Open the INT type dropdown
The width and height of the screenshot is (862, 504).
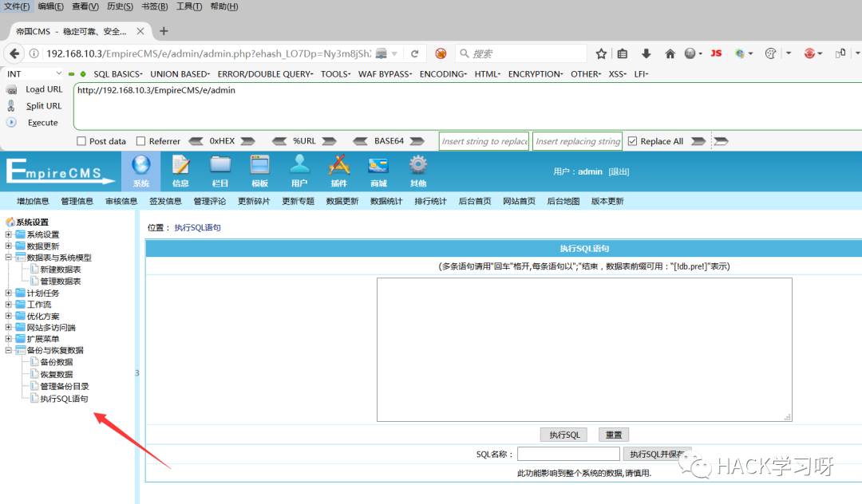(x=34, y=73)
